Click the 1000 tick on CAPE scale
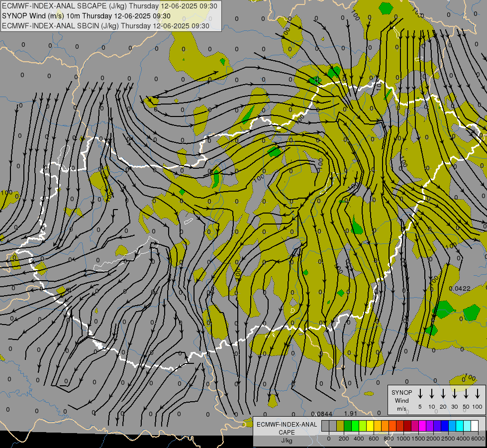Screen dimensions: 487x448 403,439
